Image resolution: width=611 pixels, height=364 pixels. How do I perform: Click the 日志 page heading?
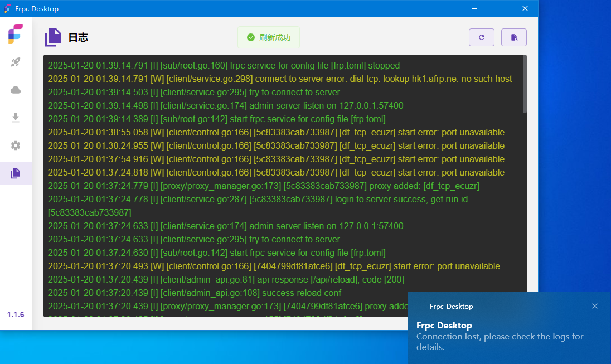point(78,37)
